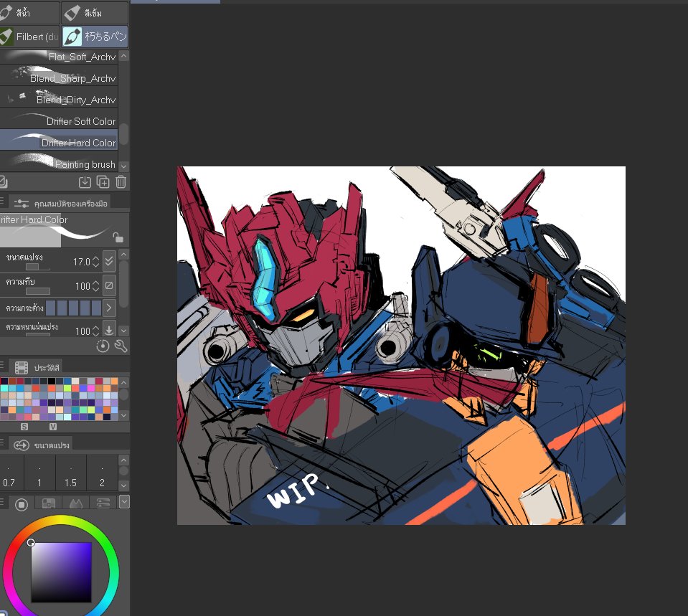Click the delete sub tool trash icon
688x616 pixels.
120,181
